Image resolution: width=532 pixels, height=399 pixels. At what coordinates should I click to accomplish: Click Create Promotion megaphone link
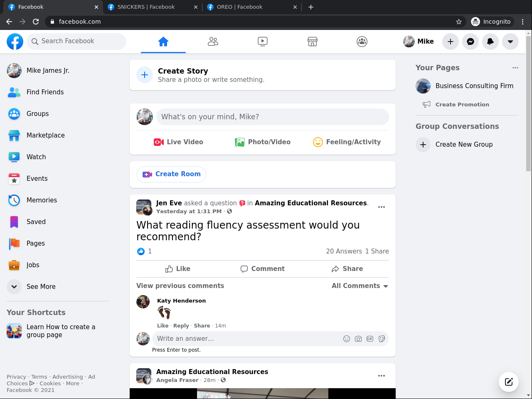point(456,105)
